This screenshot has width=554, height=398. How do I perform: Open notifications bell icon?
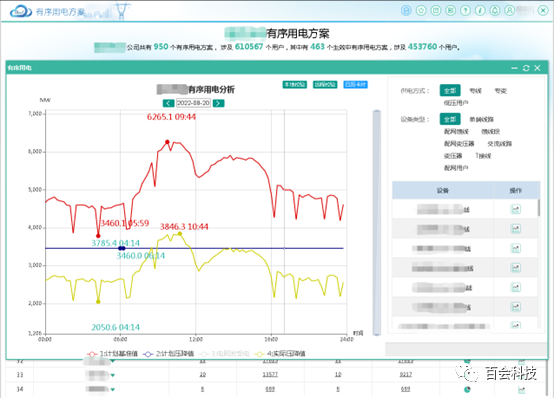(x=495, y=11)
